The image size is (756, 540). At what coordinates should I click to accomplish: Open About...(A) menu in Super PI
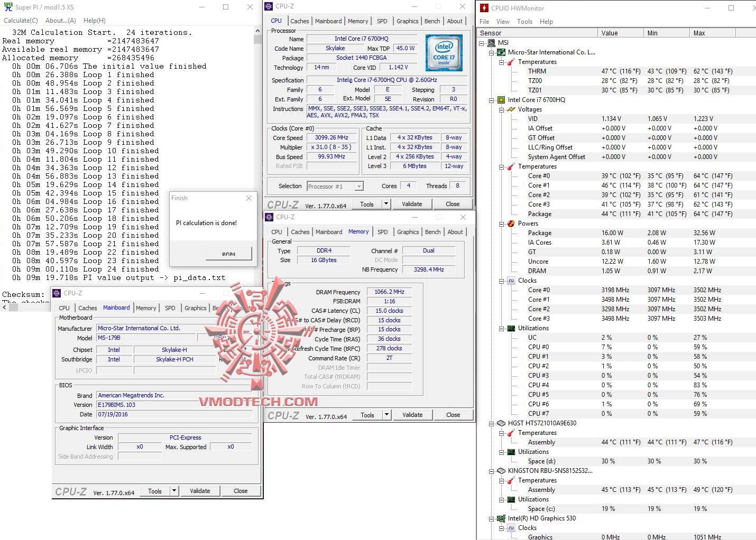[x=61, y=21]
